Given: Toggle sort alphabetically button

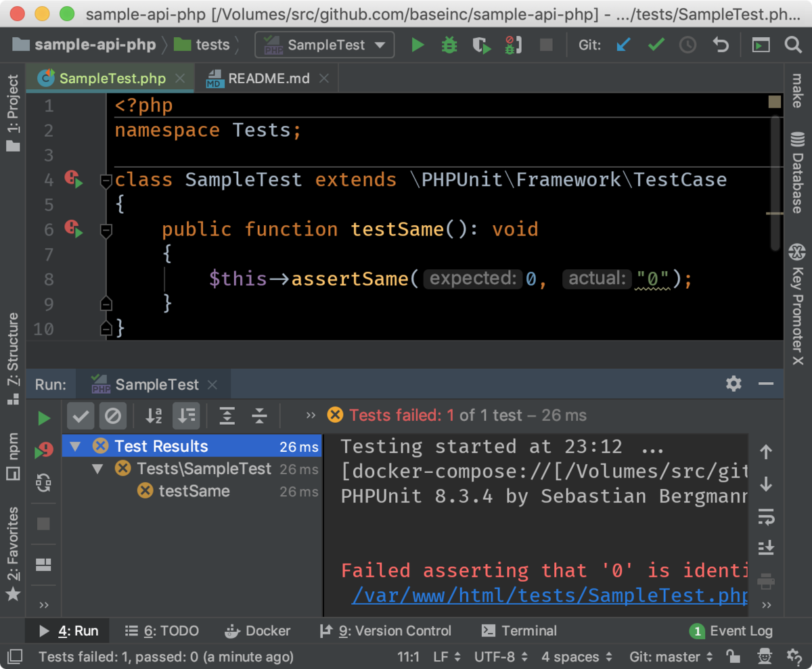Looking at the screenshot, I should click(x=154, y=416).
